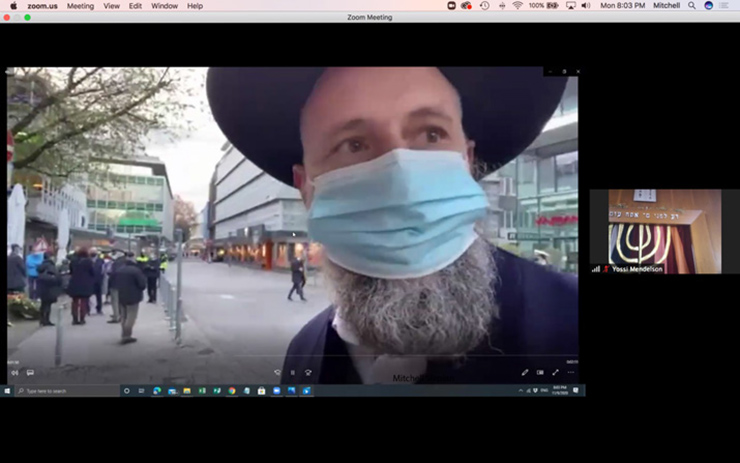740x463 pixels.
Task: Click the skip-back control in video player
Action: coord(277,373)
